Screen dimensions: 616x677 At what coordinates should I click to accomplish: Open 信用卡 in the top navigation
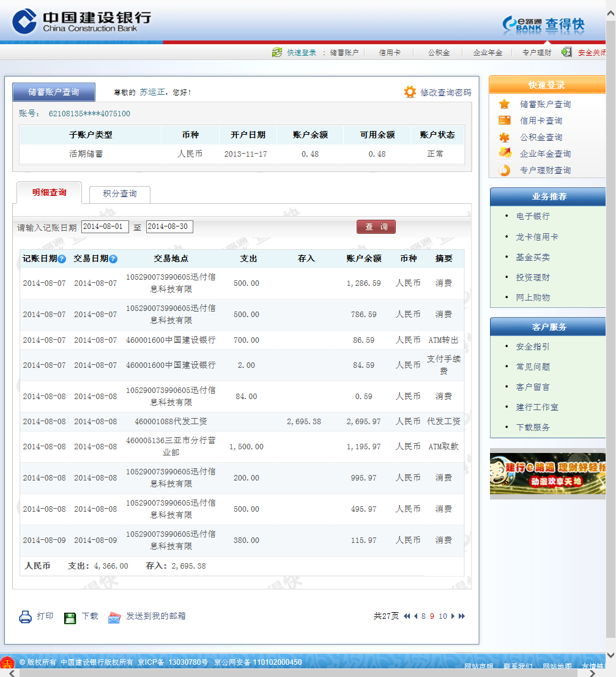pyautogui.click(x=390, y=53)
